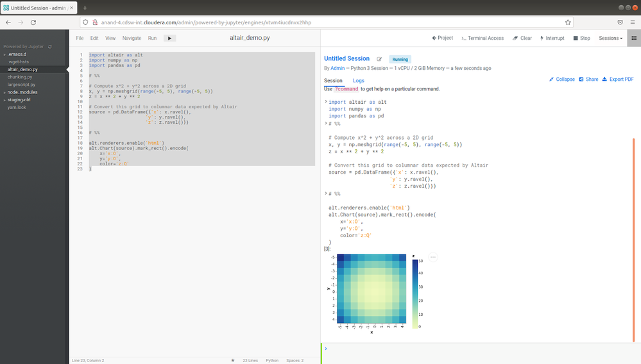Stop the running session

tap(581, 38)
